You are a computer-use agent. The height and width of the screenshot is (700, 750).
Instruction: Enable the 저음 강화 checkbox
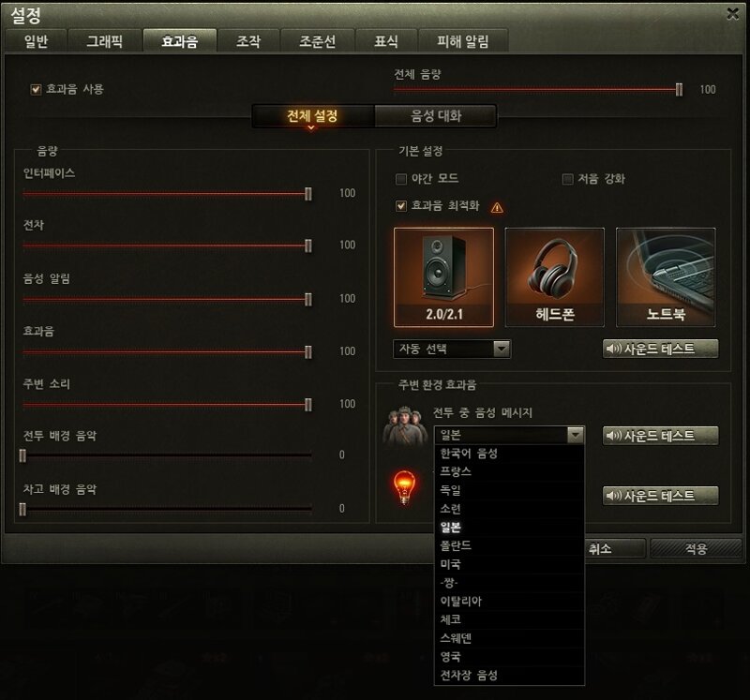click(567, 179)
